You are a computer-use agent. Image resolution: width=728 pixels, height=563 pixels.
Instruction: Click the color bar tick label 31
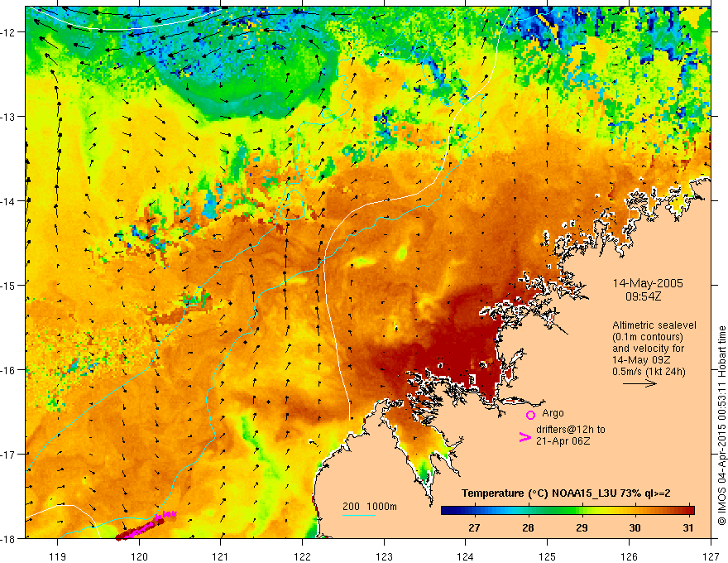click(688, 527)
